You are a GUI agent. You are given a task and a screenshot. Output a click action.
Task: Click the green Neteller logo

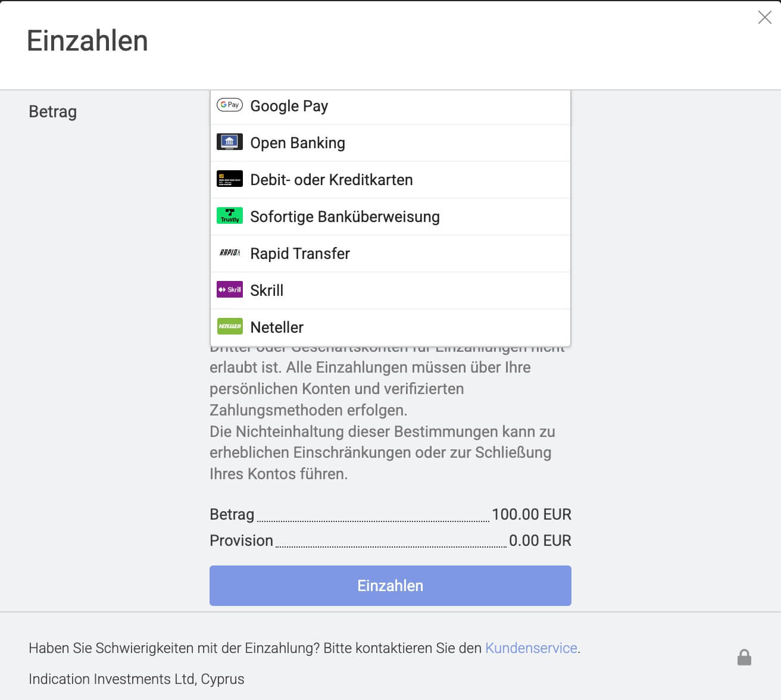[229, 326]
